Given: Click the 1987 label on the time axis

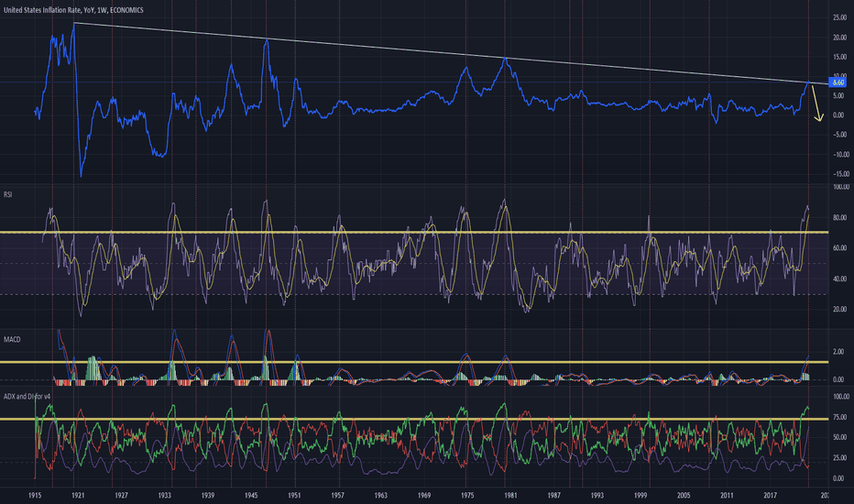Looking at the screenshot, I should coord(553,495).
